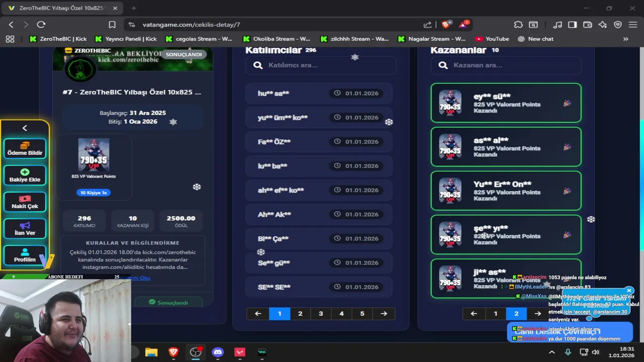Close the live support chat popup
This screenshot has width=644, height=362.
(629, 291)
